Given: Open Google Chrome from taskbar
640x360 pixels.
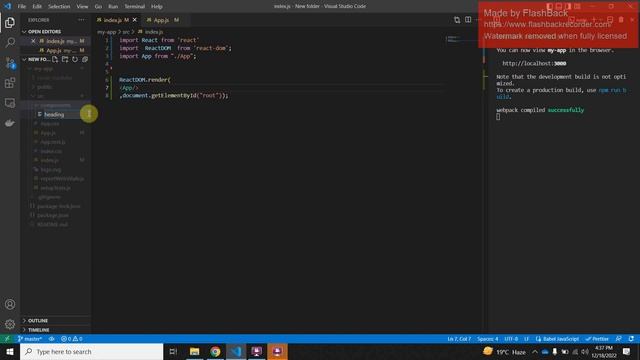Looking at the screenshot, I should click(215, 352).
